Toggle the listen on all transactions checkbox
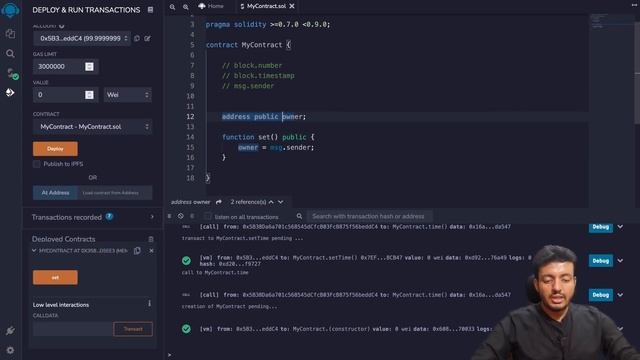 pyautogui.click(x=208, y=216)
